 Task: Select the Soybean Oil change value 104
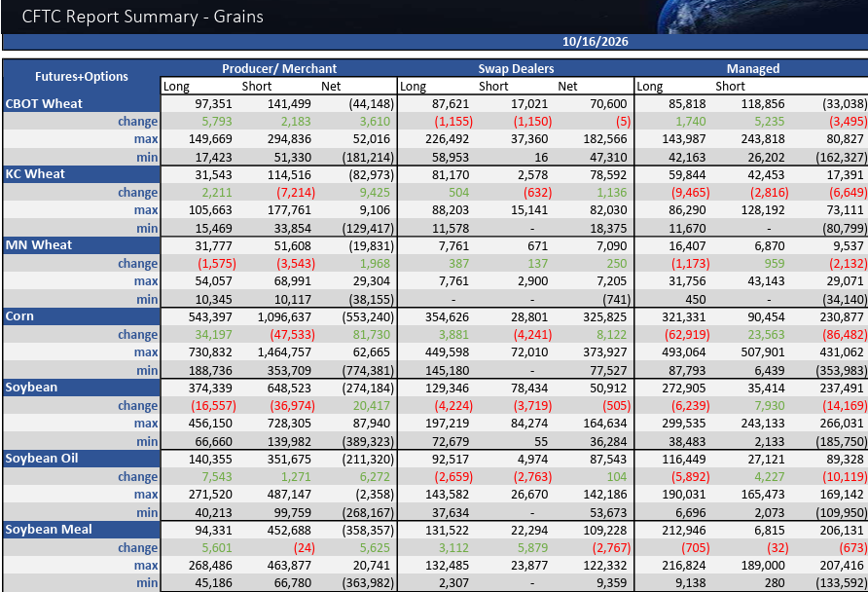point(617,477)
